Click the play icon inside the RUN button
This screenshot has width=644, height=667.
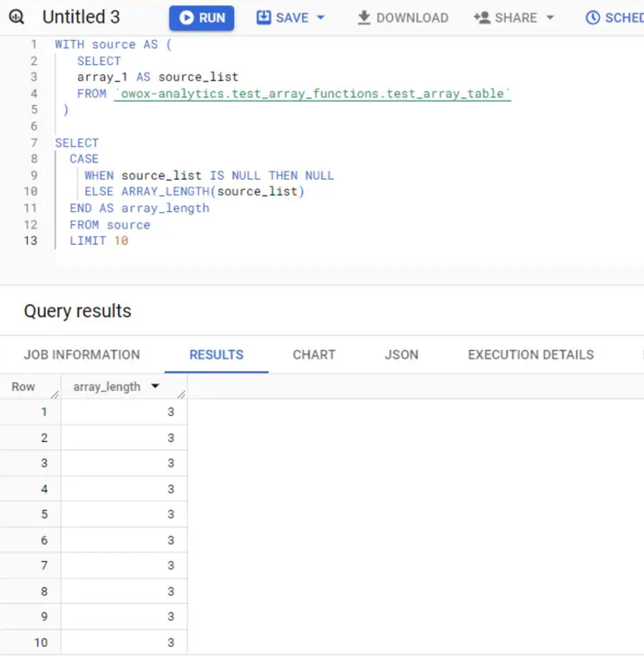(187, 18)
